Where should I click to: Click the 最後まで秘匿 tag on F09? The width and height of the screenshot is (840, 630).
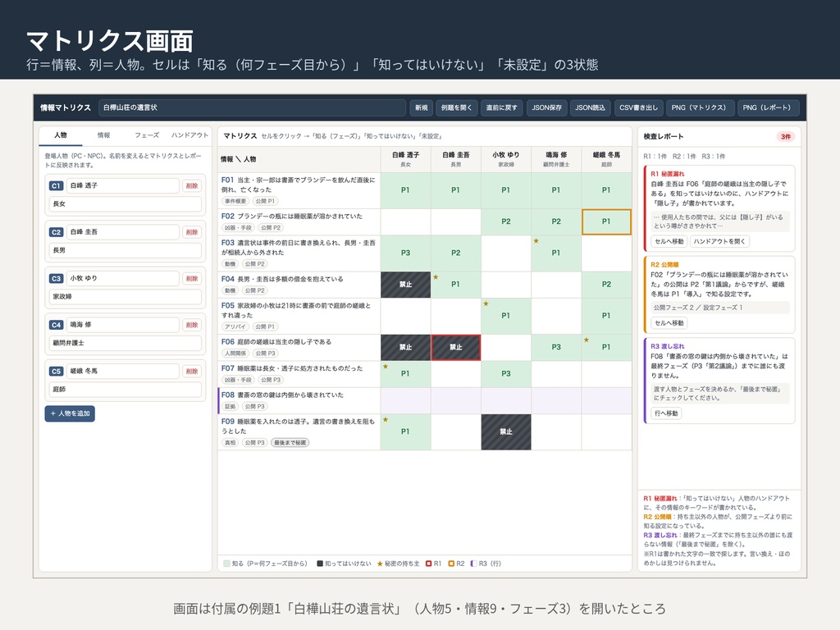pos(290,442)
